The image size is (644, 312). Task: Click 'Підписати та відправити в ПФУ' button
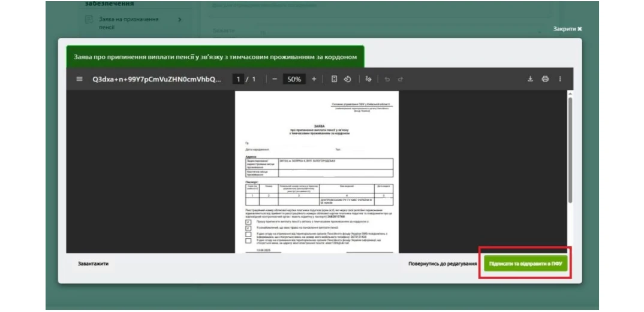(x=524, y=263)
